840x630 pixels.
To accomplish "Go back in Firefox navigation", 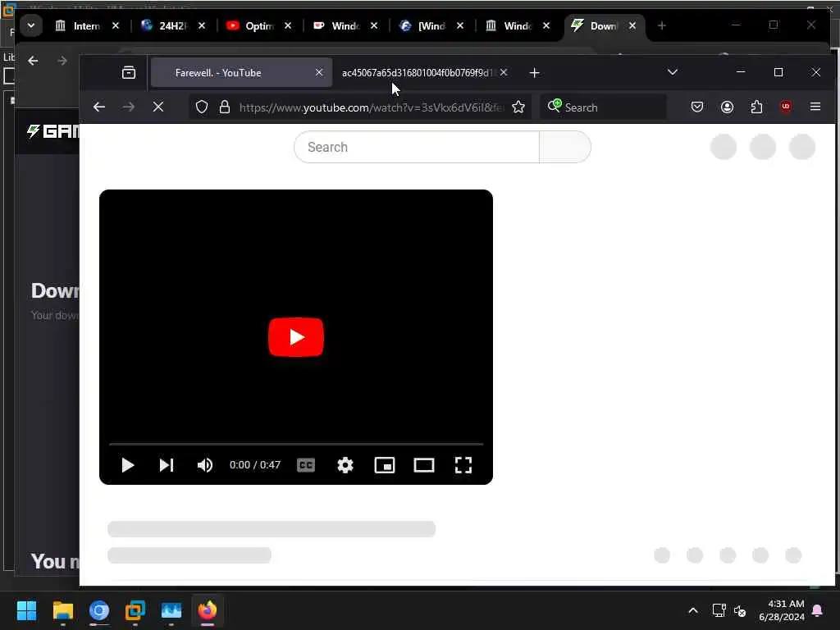I will pyautogui.click(x=99, y=107).
